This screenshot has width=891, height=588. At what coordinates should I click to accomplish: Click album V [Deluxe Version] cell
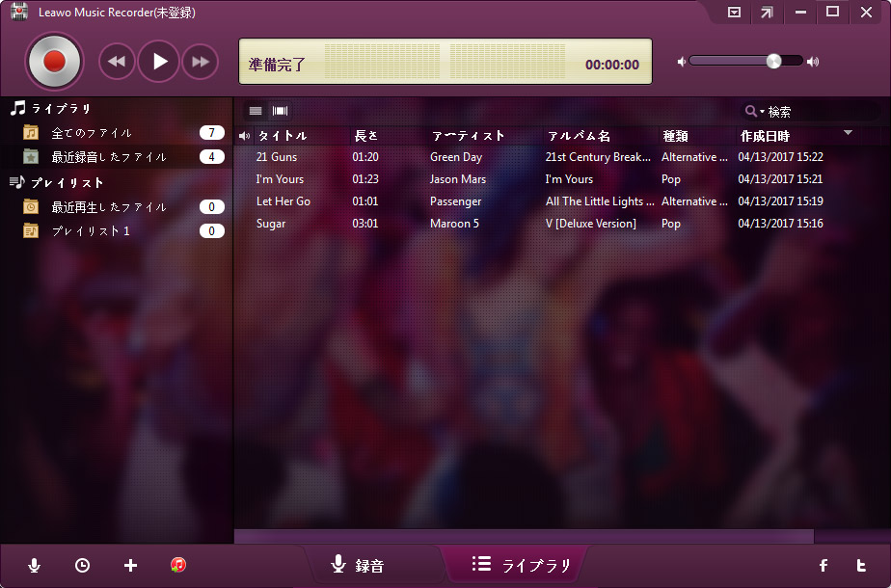point(590,224)
